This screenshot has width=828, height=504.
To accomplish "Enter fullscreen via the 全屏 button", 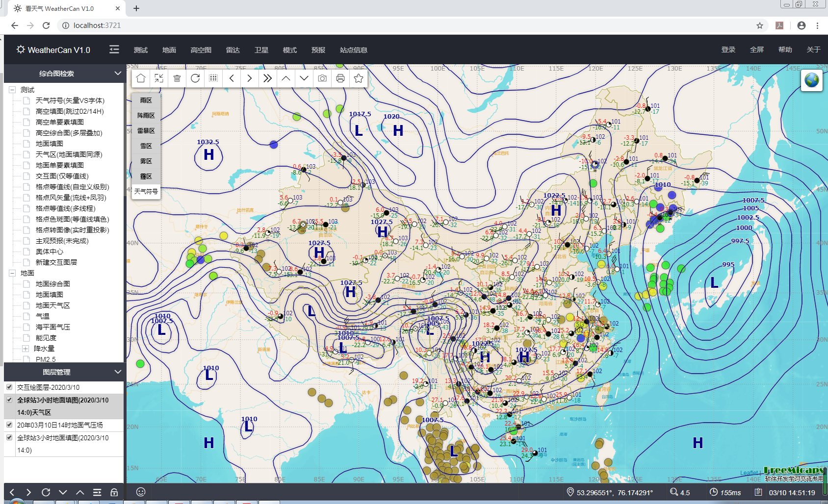I will coord(756,50).
